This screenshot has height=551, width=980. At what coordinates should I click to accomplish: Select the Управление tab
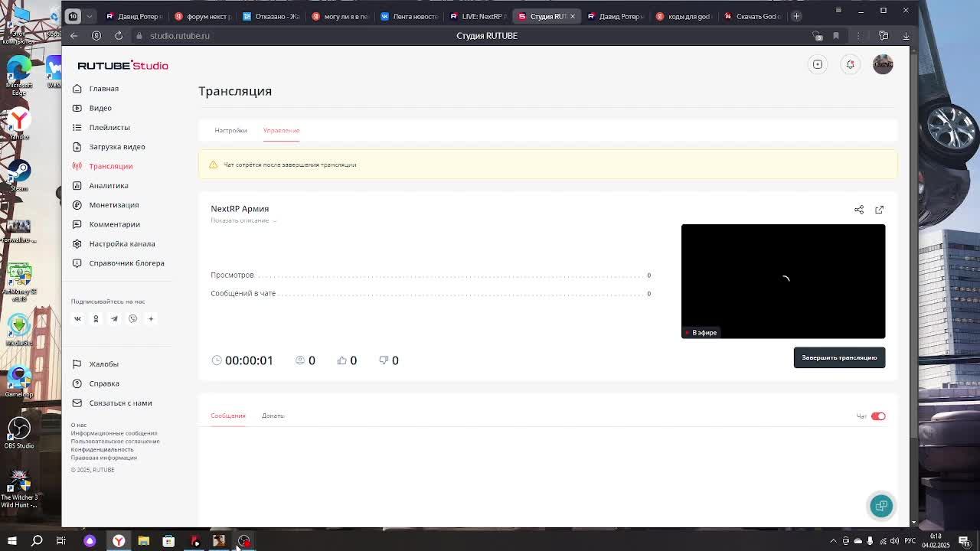click(281, 130)
